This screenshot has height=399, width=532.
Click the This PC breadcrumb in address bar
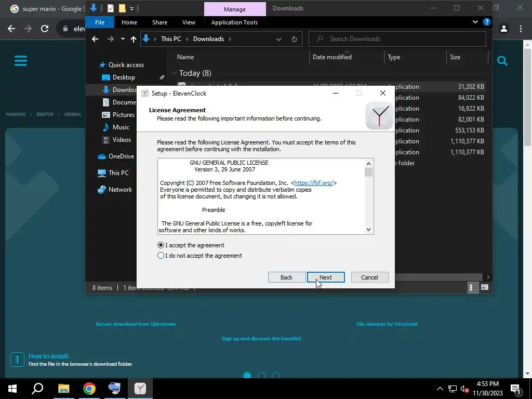tap(171, 39)
